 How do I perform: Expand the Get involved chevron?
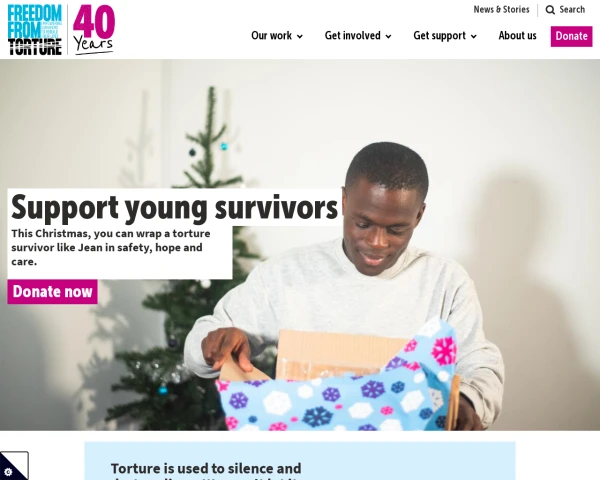pos(388,36)
